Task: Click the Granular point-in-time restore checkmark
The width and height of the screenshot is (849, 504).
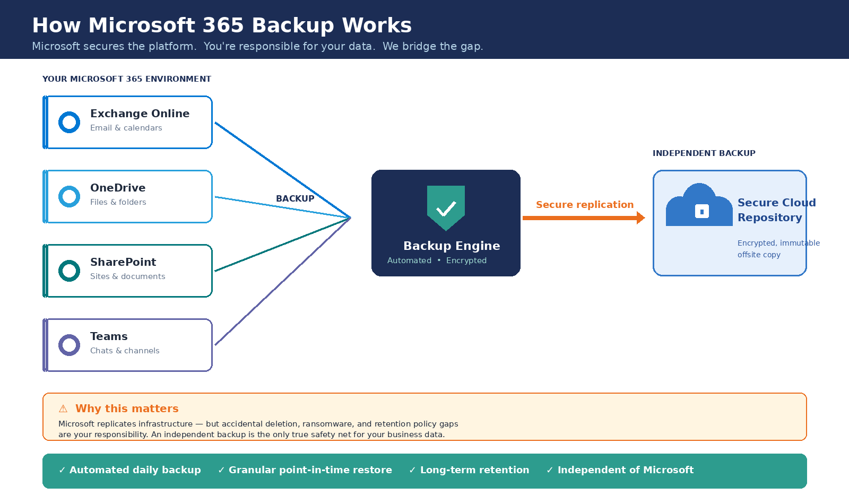Action: tap(221, 470)
